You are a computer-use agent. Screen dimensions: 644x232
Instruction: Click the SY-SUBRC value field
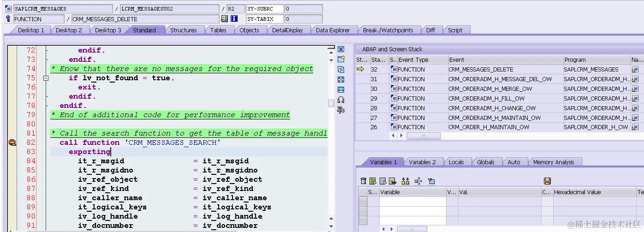304,9
